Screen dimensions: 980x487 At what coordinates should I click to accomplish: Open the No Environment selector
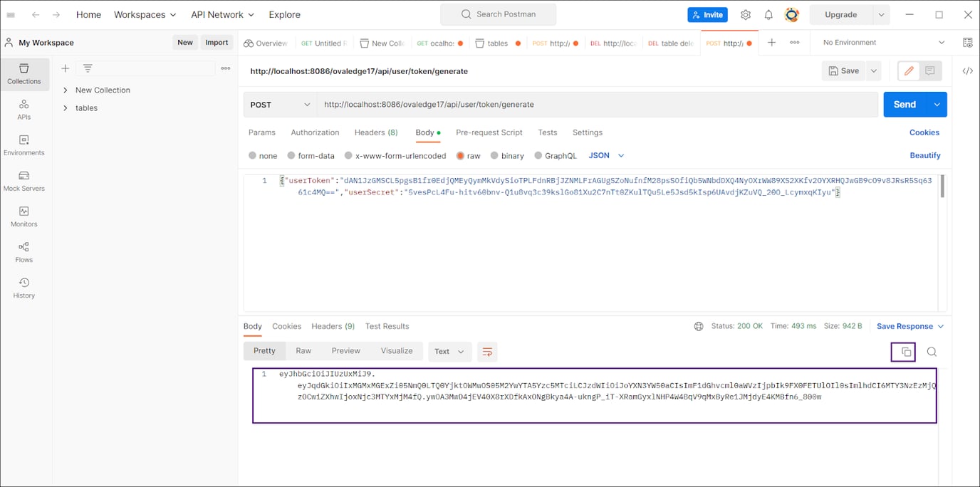pos(883,42)
